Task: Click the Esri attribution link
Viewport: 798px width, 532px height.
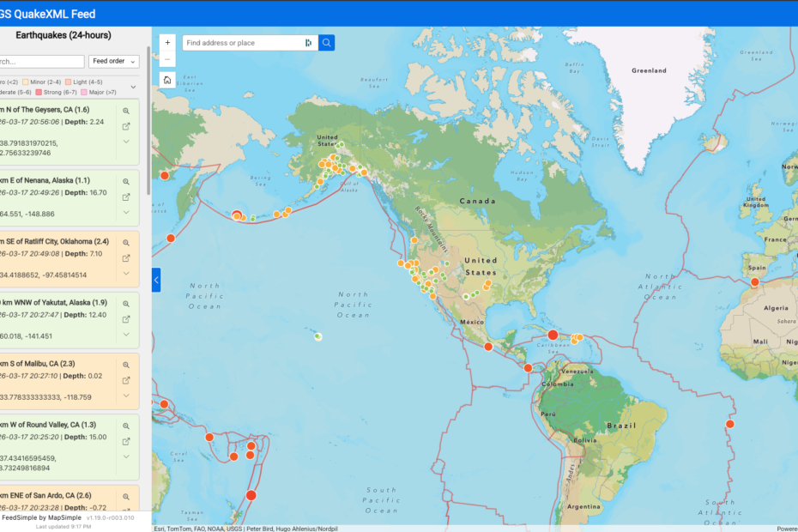Action: [x=158, y=528]
